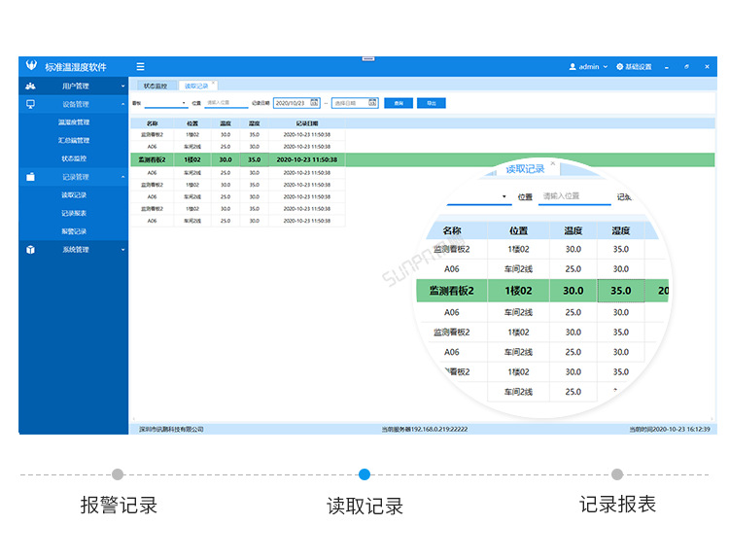Click the 设备管理 monitor icon
This screenshot has width=729, height=560.
pyautogui.click(x=31, y=104)
